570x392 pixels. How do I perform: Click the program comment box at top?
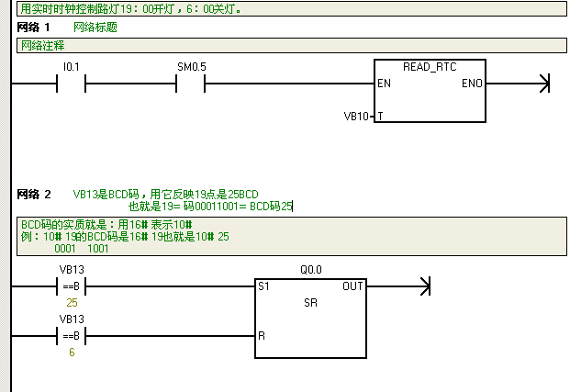pos(290,9)
